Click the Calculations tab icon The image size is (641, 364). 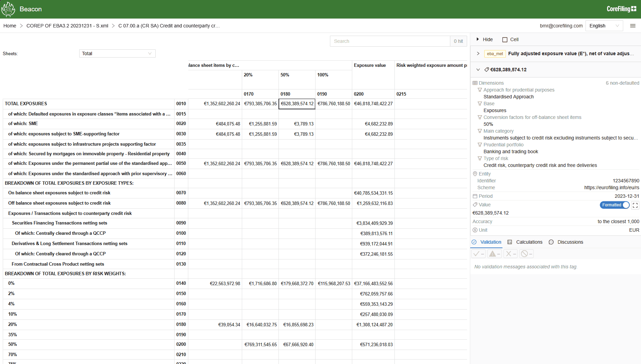click(510, 242)
